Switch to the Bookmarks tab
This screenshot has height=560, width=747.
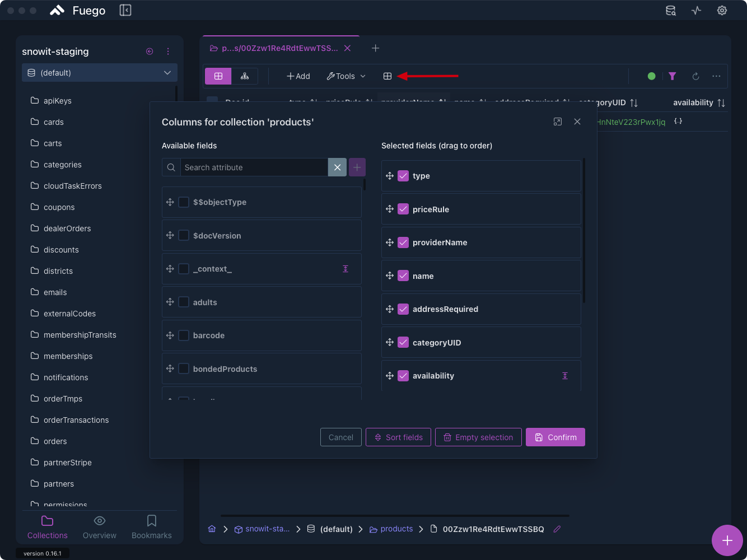coord(152,528)
